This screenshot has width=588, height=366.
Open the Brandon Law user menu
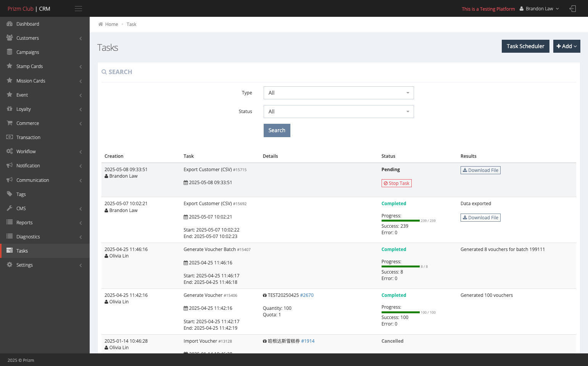539,9
